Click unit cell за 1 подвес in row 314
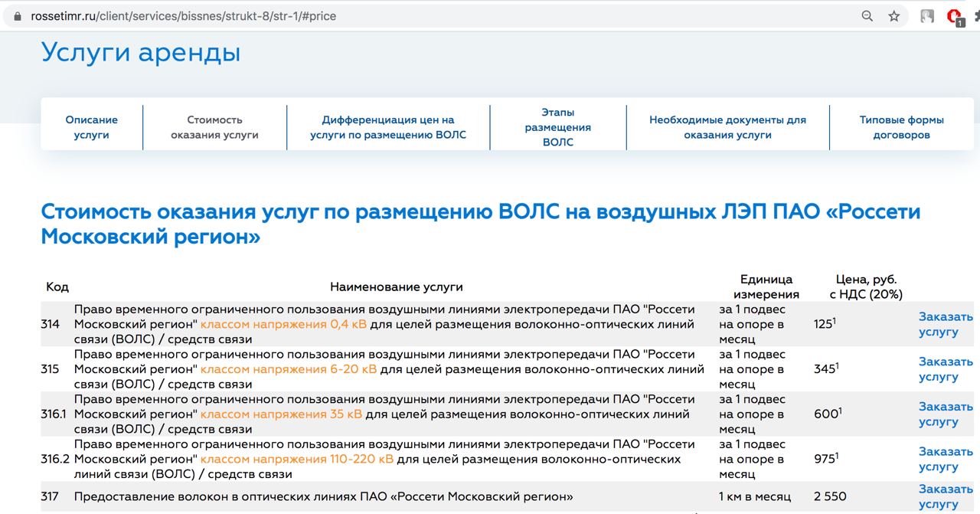The image size is (980, 514). click(753, 324)
